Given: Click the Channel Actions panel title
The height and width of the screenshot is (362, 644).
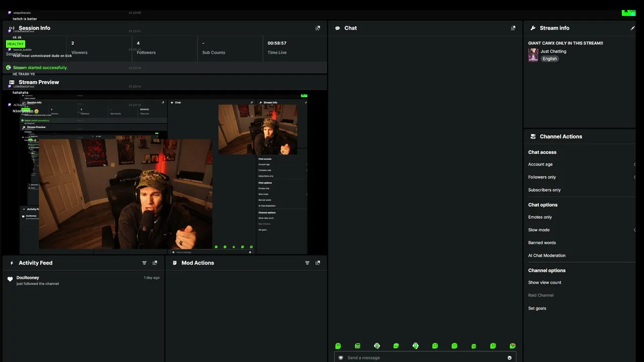Looking at the screenshot, I should 561,137.
